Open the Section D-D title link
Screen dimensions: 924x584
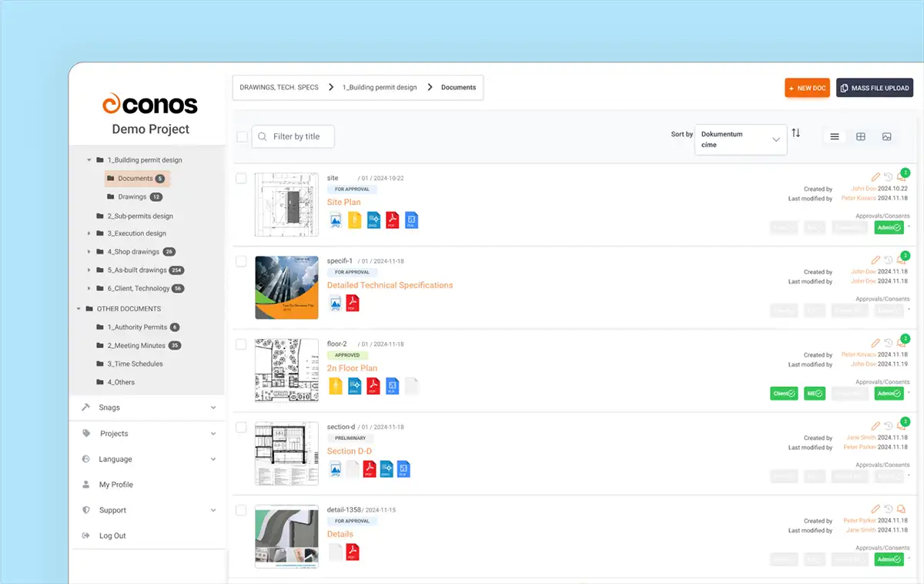coord(350,451)
